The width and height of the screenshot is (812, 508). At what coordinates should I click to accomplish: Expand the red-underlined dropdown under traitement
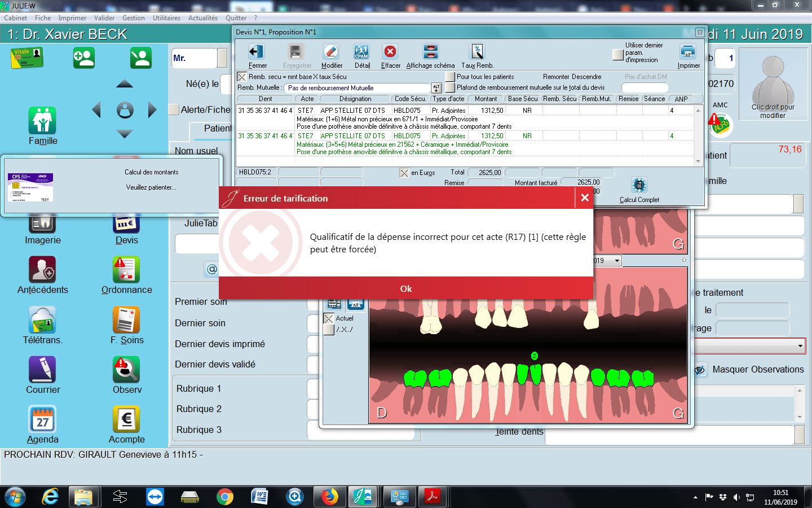coord(800,345)
